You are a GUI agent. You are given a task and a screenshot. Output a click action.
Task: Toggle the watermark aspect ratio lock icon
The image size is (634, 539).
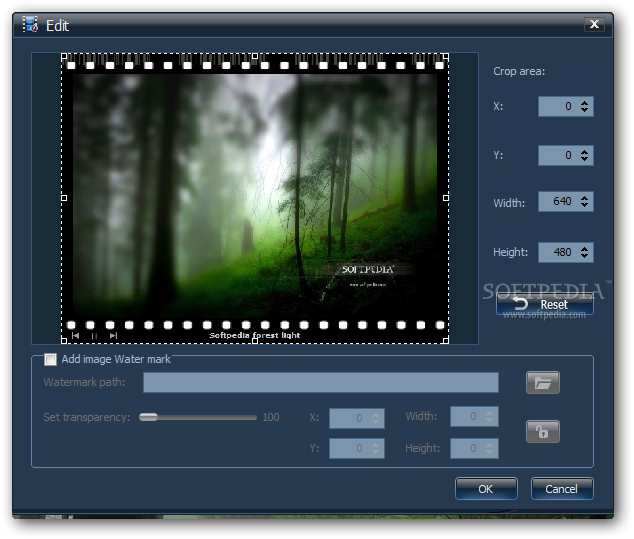pos(543,432)
